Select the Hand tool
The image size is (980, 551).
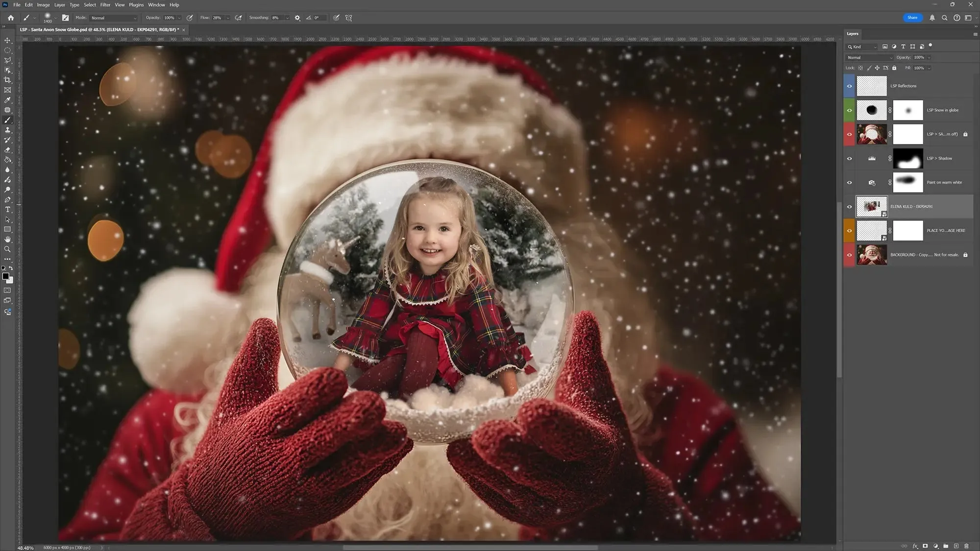point(7,239)
